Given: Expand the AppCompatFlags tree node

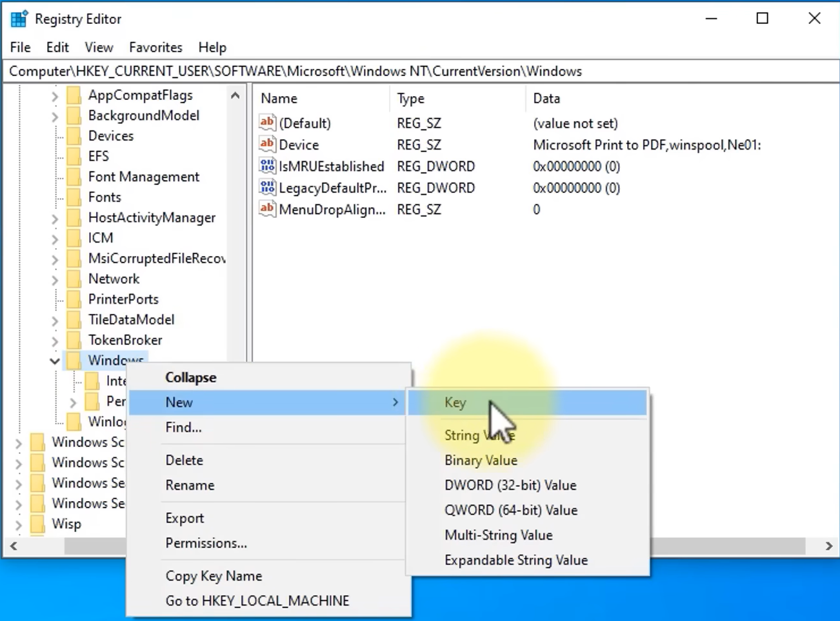Looking at the screenshot, I should [x=55, y=96].
